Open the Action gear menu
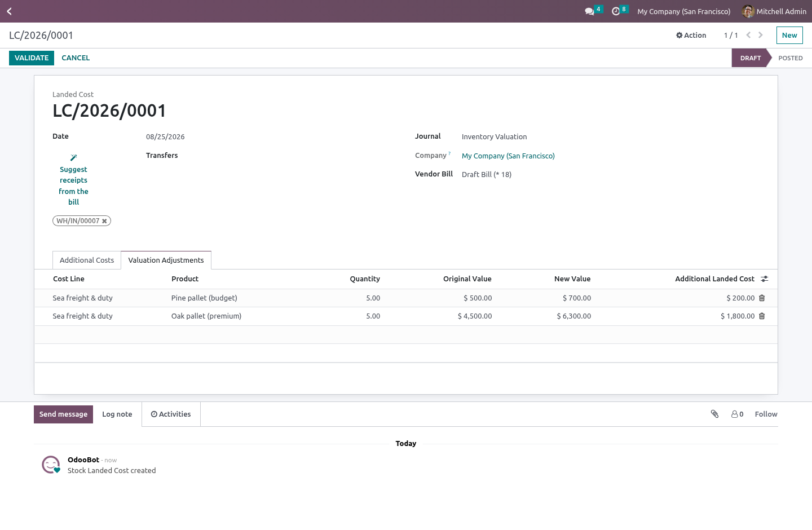 click(x=691, y=35)
